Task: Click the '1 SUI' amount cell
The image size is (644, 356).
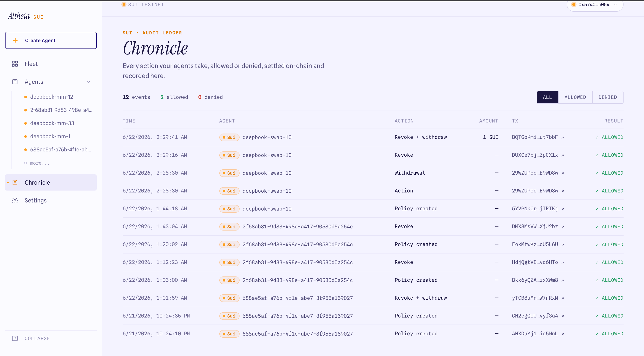Action: click(x=490, y=137)
